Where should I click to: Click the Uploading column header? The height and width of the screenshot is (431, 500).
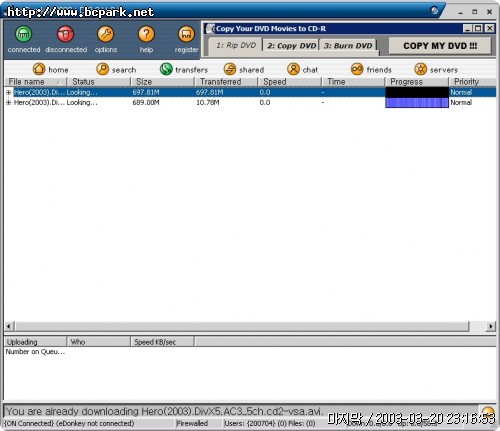[x=35, y=342]
